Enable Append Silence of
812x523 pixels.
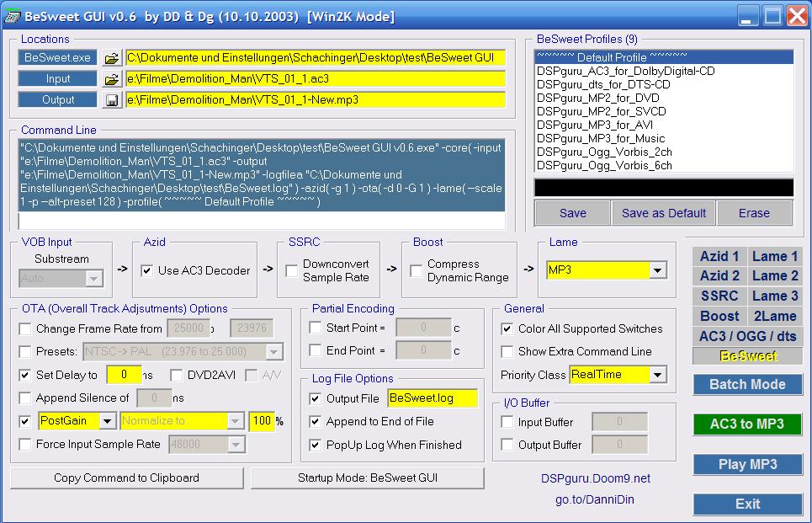(24, 398)
